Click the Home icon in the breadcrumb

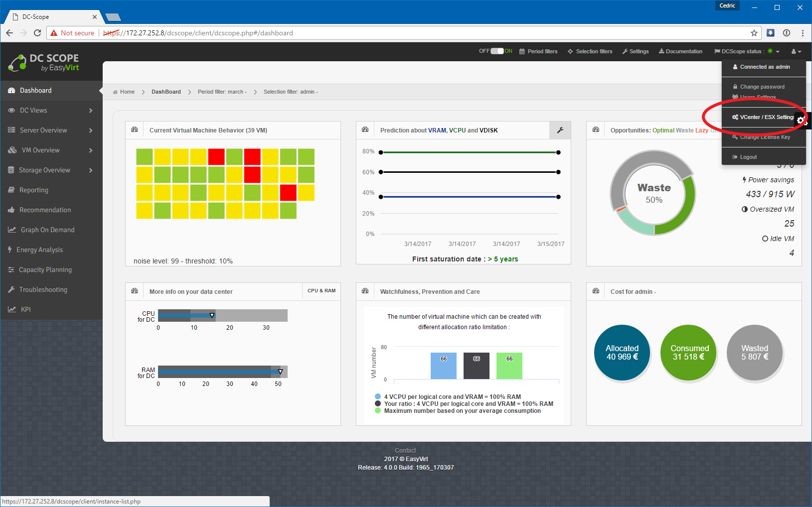pos(115,92)
